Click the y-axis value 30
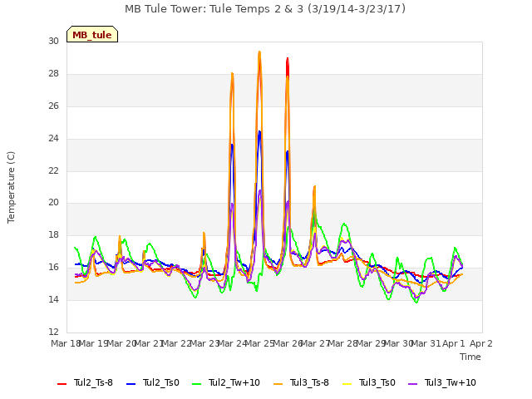Screen dimensions: 532x399 53,41
